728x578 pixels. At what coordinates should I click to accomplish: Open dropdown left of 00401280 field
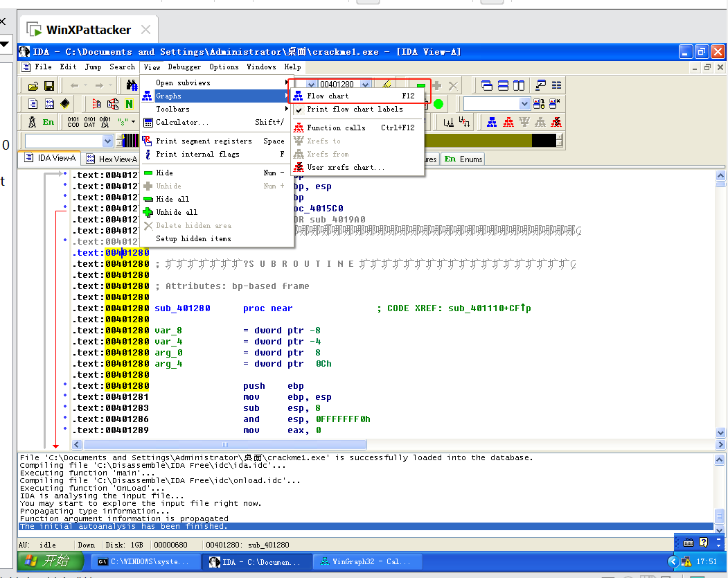click(x=311, y=85)
